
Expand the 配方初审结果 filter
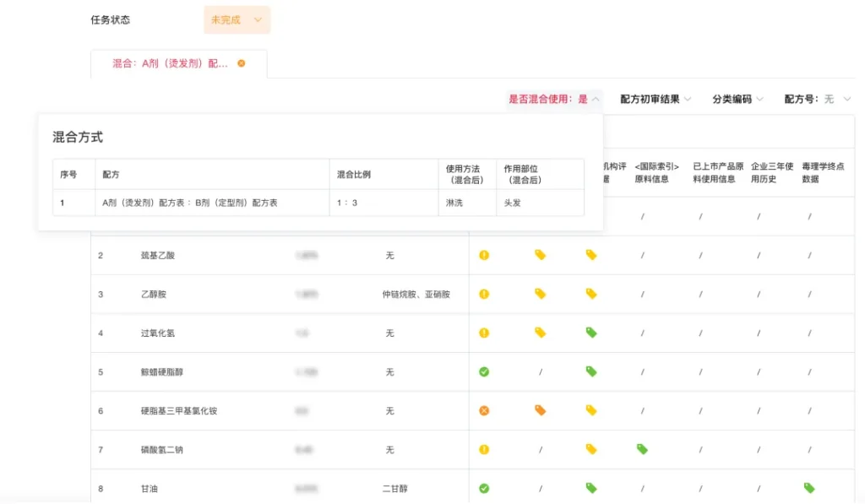click(656, 99)
